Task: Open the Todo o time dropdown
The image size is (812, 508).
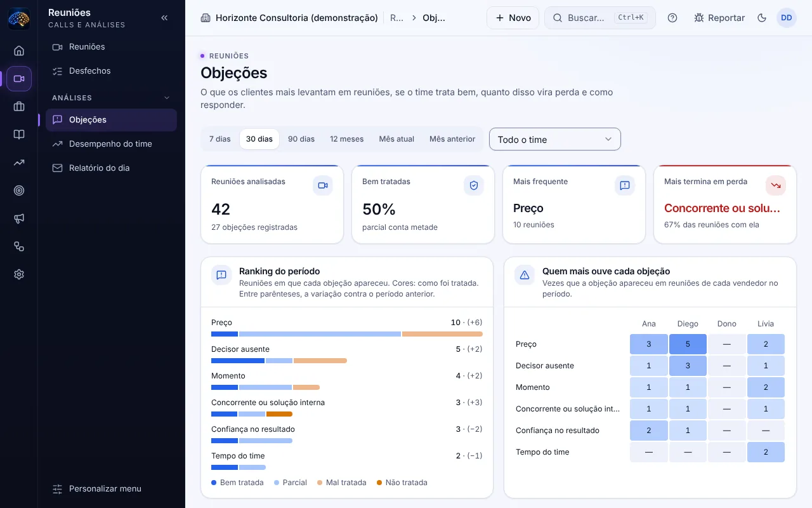Action: click(555, 139)
